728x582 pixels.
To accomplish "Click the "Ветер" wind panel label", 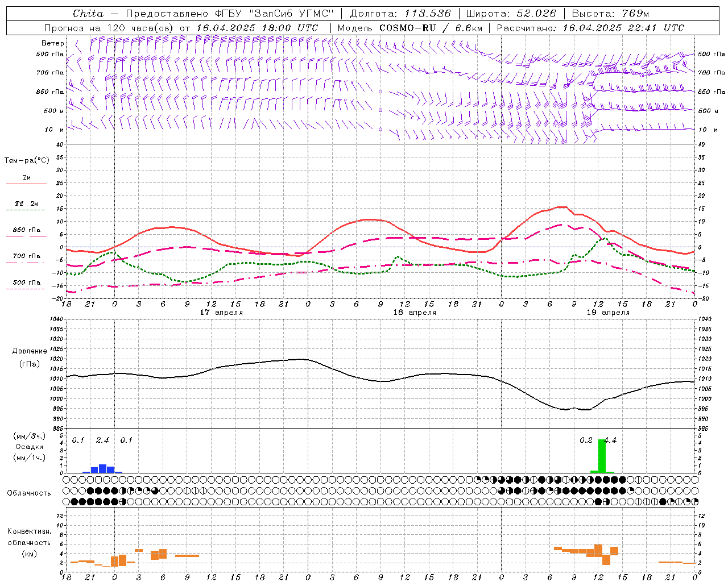I will coord(53,43).
